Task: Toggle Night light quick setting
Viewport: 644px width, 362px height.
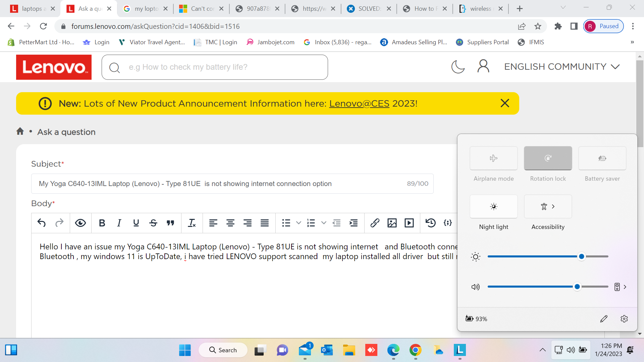Action: (494, 206)
